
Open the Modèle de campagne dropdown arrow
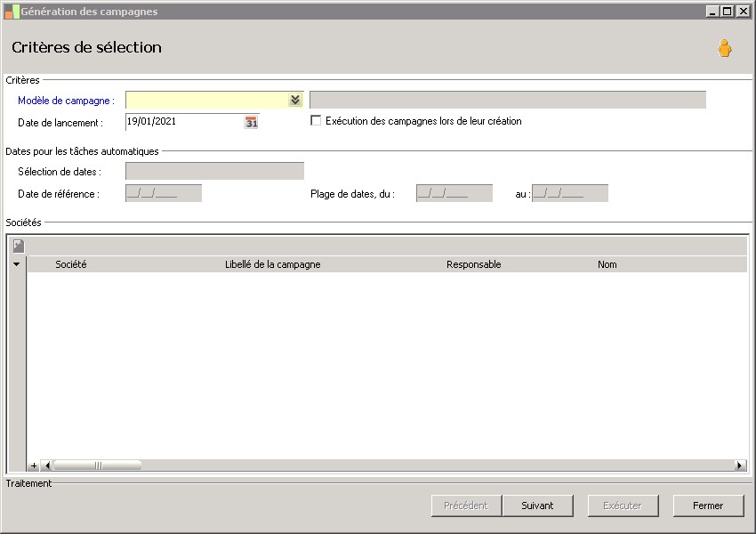click(x=295, y=100)
